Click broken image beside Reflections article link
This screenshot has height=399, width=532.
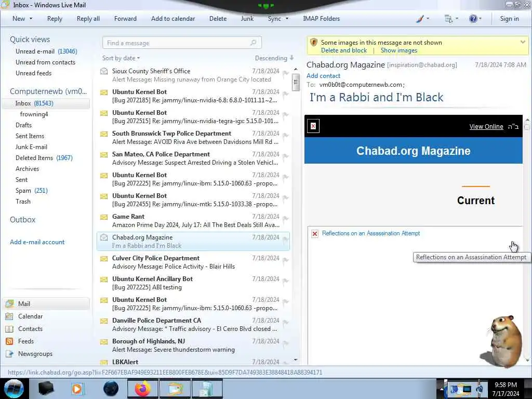(x=315, y=233)
